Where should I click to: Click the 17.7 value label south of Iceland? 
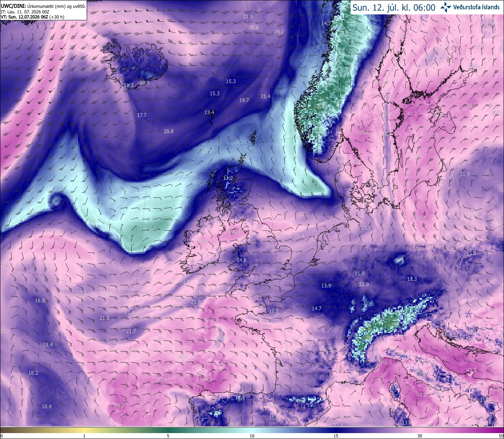pos(142,115)
